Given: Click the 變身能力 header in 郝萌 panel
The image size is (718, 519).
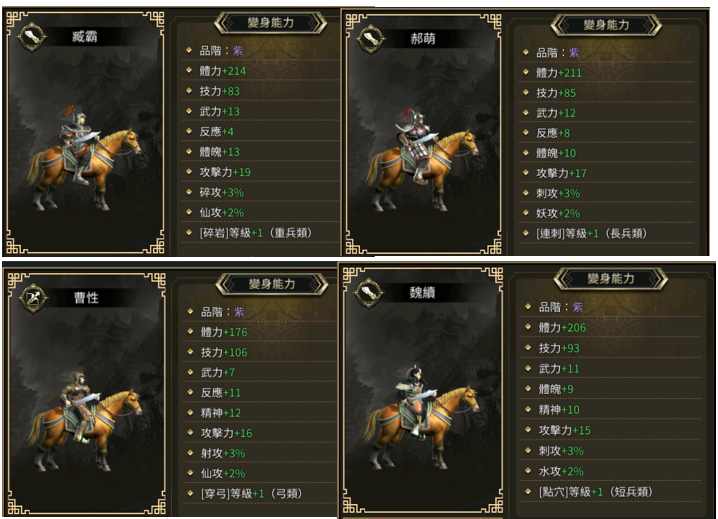Looking at the screenshot, I should coord(606,25).
